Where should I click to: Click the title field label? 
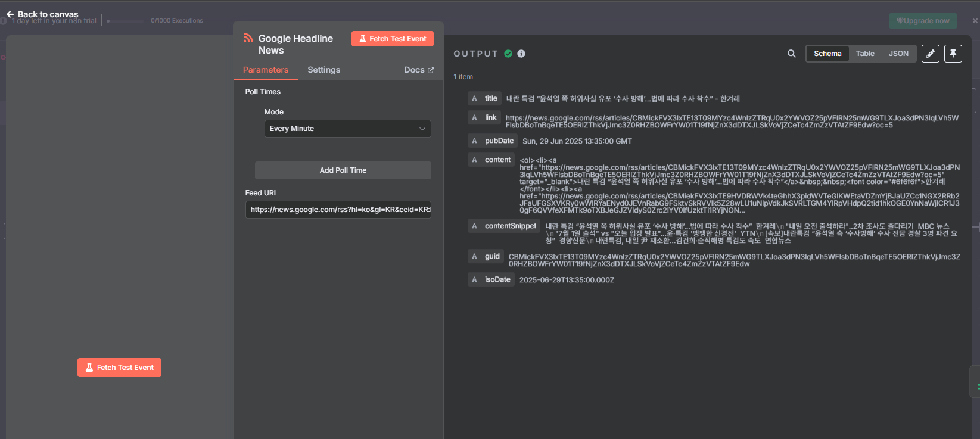coord(491,99)
